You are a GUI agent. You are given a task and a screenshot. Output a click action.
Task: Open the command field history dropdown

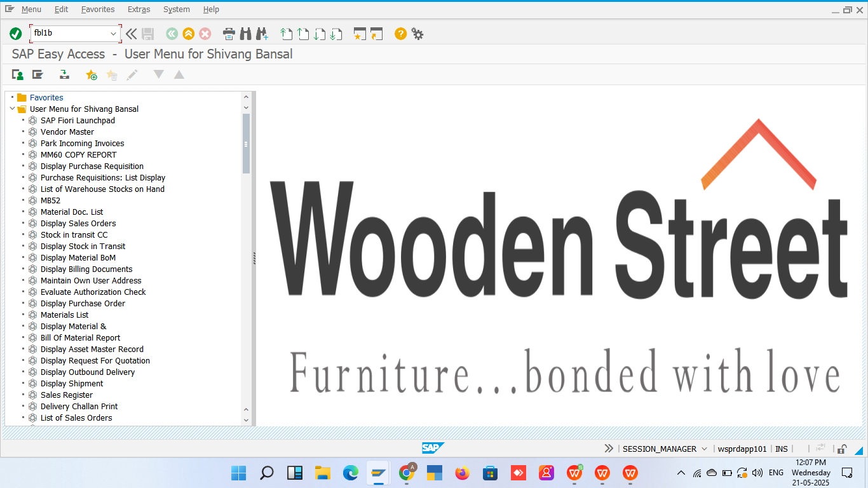[x=114, y=34]
